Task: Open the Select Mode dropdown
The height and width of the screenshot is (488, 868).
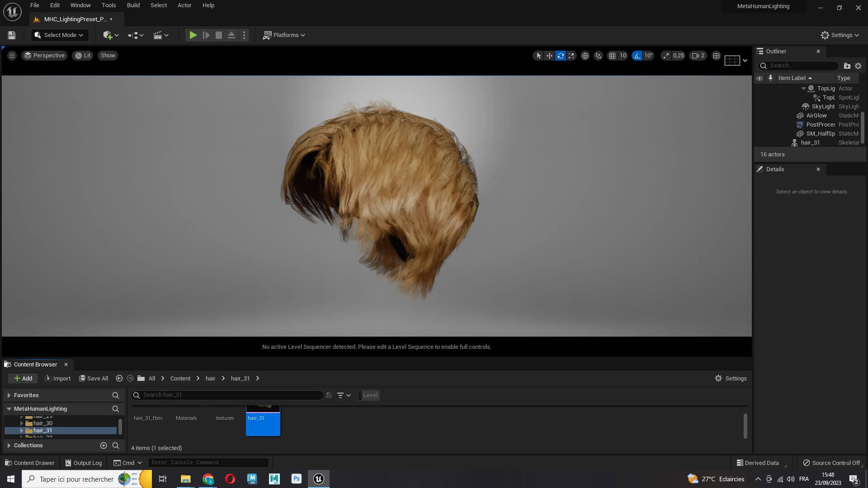Action: (59, 35)
